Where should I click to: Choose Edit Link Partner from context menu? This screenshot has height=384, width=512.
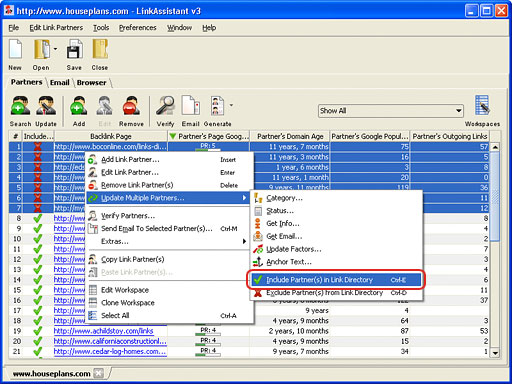pos(169,172)
